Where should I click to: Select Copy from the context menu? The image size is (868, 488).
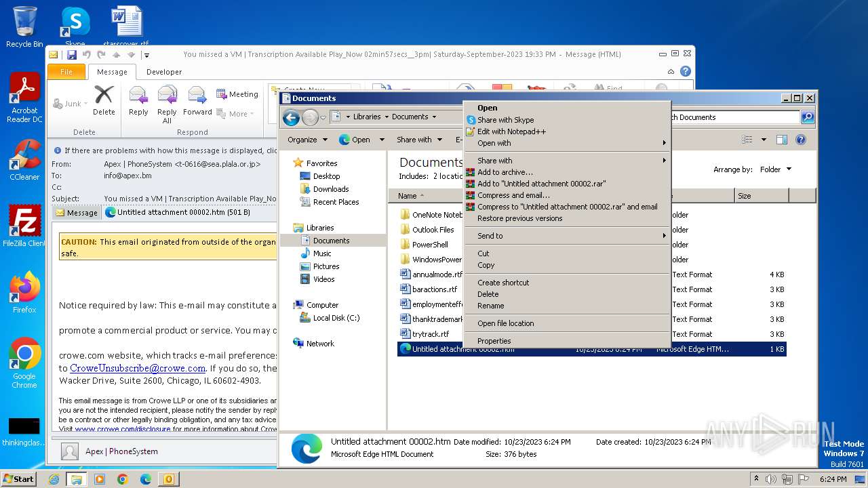point(567,265)
